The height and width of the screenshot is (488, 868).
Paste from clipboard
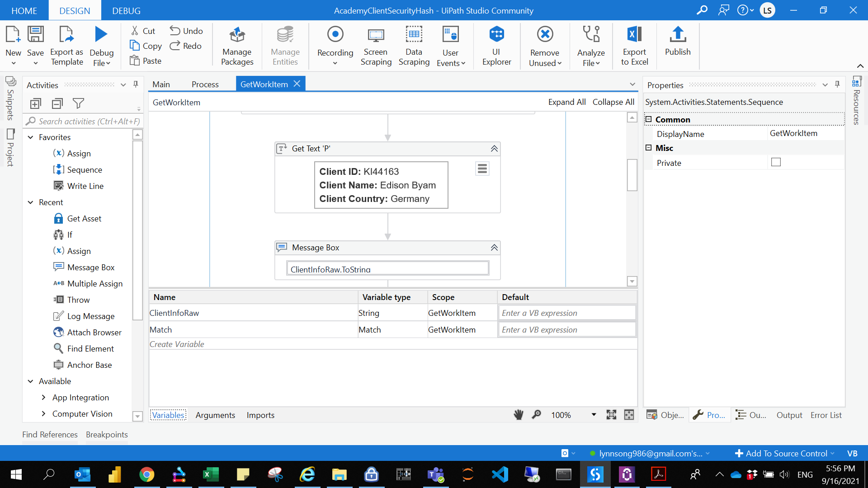pyautogui.click(x=146, y=61)
